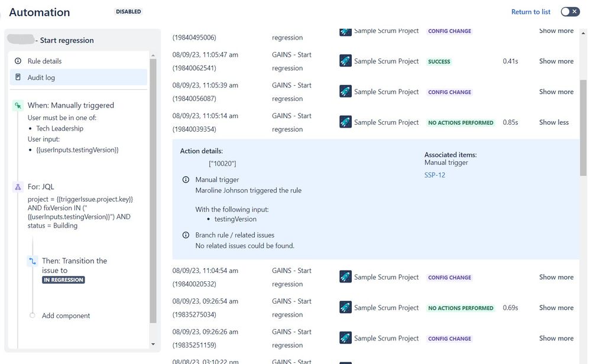Open Then: Transition the issue to step
Image resolution: width=590 pixels, height=364 pixels.
(x=74, y=265)
